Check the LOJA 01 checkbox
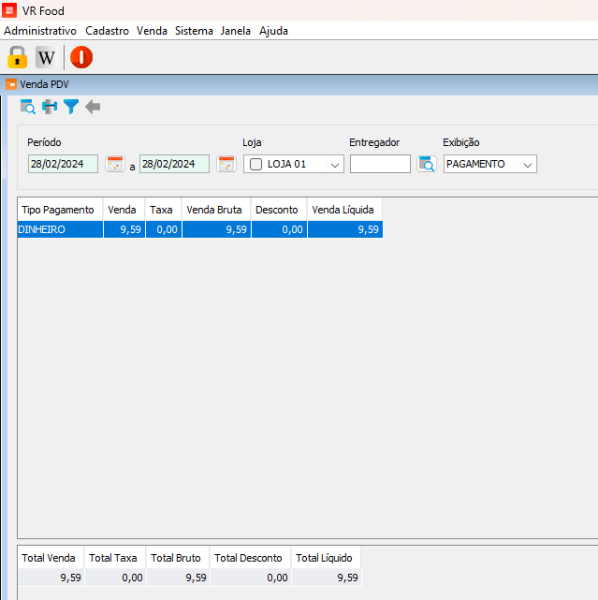 256,164
